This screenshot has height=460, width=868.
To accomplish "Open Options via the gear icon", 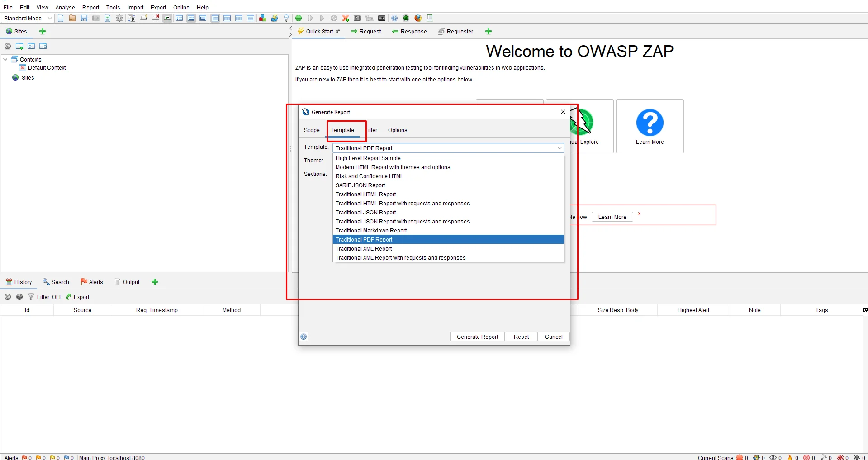I will click(x=119, y=18).
